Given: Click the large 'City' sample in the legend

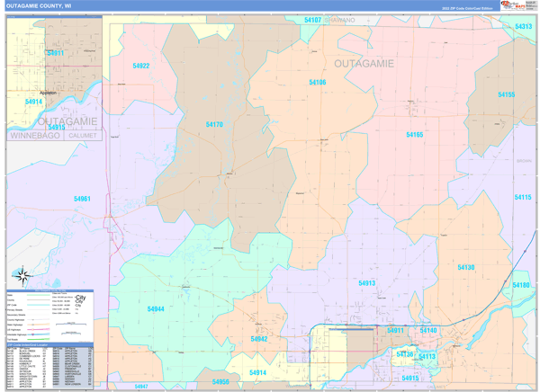Looking at the screenshot, I should [80, 298].
